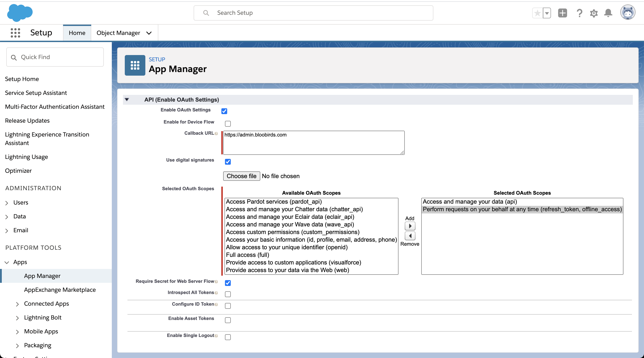This screenshot has width=644, height=358.
Task: Click the Configure ID Token help icon
Action: 216,305
